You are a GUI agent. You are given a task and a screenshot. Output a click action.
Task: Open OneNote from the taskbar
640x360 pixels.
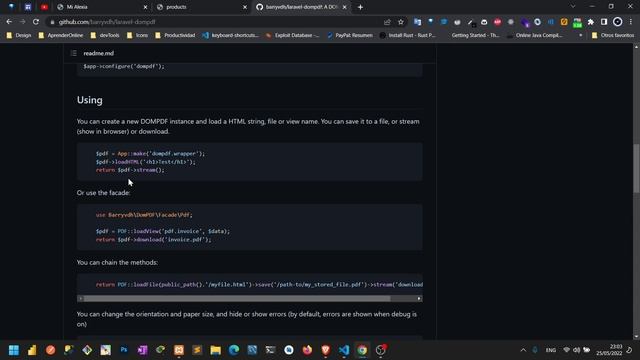tap(142, 350)
